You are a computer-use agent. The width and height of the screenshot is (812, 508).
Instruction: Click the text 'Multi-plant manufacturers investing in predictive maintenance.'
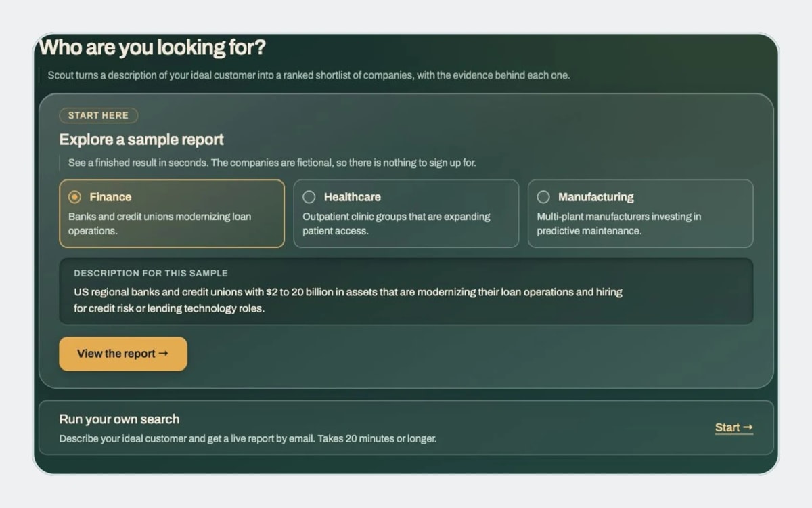[619, 224]
